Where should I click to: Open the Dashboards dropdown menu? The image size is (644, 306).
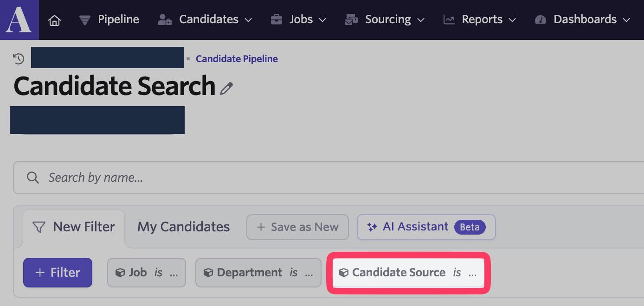(583, 19)
